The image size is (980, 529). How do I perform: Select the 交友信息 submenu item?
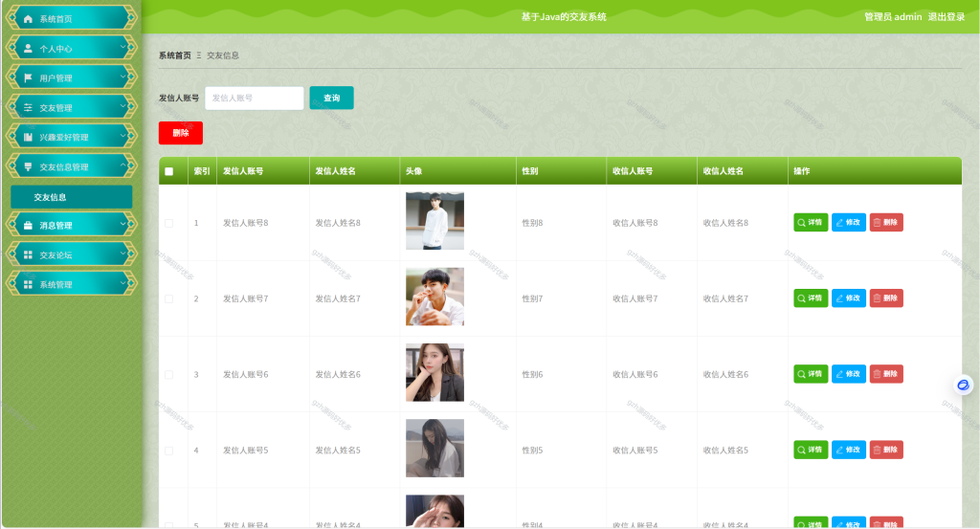click(71, 197)
